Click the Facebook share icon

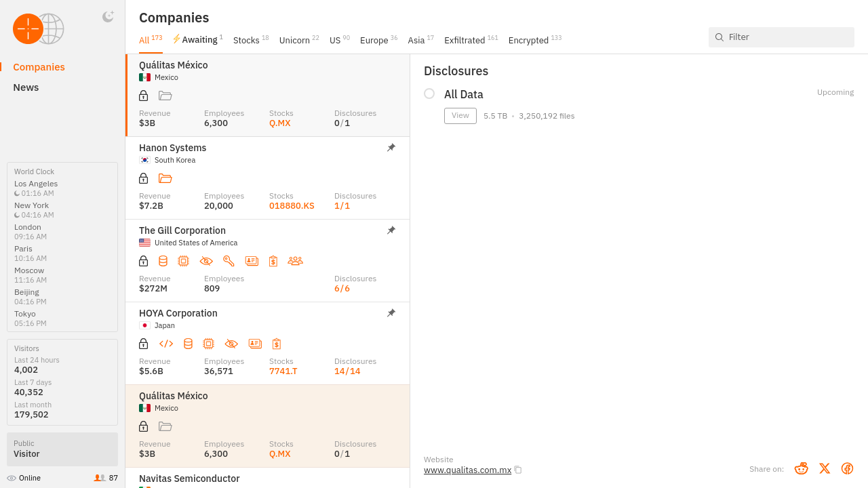point(847,468)
